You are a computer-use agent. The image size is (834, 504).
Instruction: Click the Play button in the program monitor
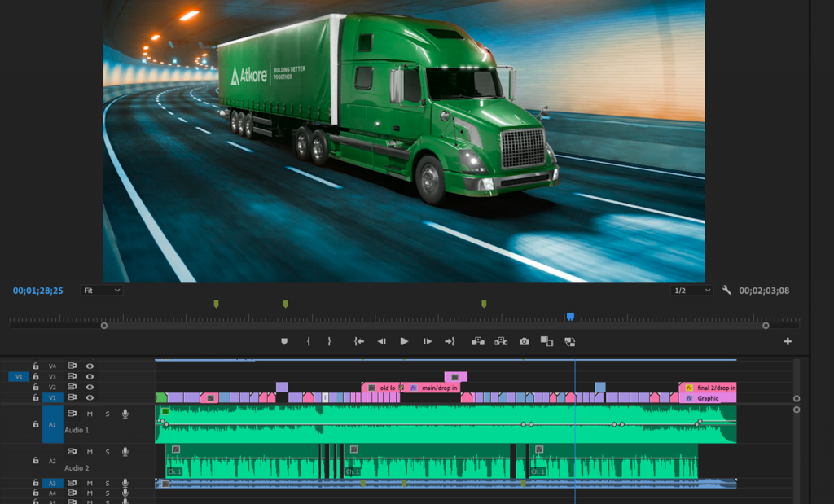[x=404, y=342]
